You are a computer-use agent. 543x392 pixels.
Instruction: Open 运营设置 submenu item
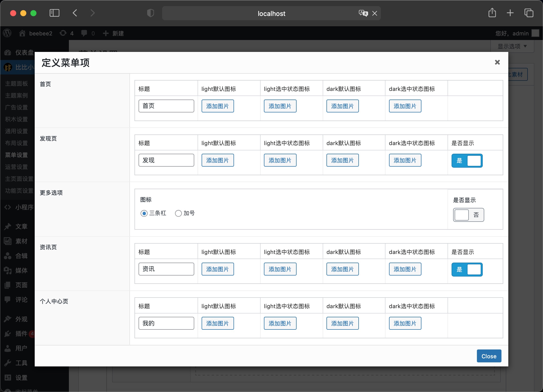[16, 167]
